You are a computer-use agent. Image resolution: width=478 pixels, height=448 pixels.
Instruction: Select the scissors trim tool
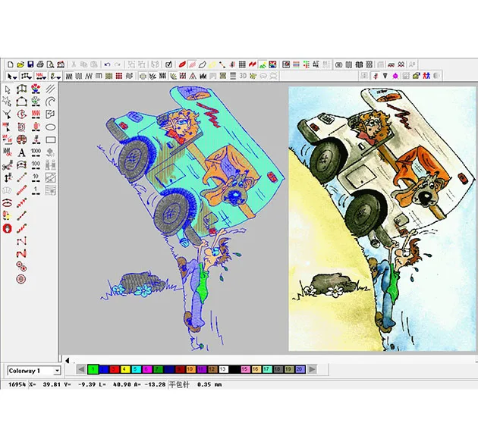(x=8, y=165)
